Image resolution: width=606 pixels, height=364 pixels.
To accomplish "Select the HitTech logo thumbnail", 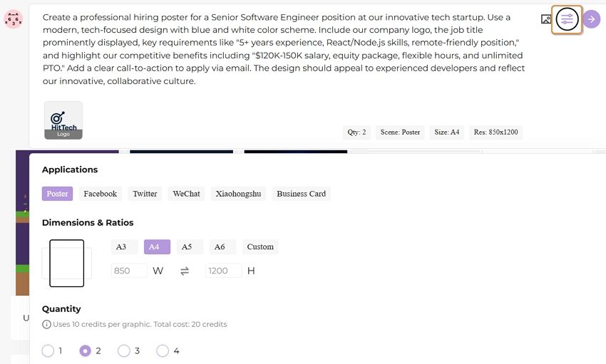I will 63,120.
